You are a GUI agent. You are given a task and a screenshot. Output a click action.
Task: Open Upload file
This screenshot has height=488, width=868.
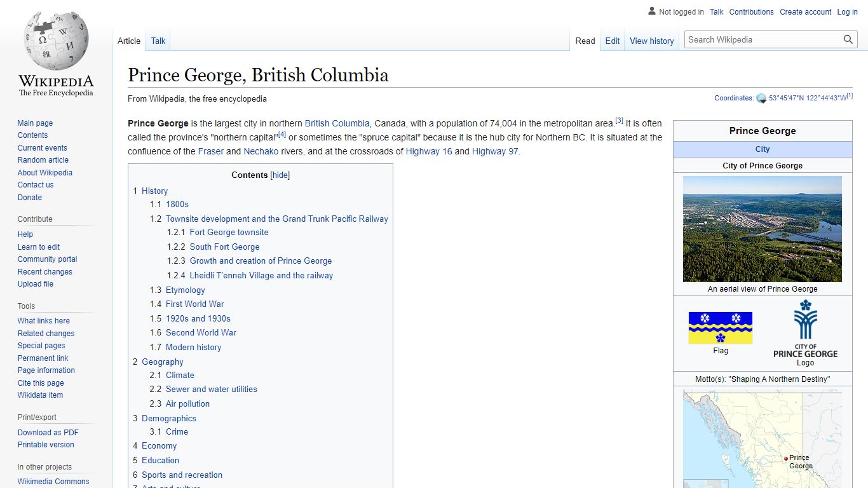coord(36,284)
